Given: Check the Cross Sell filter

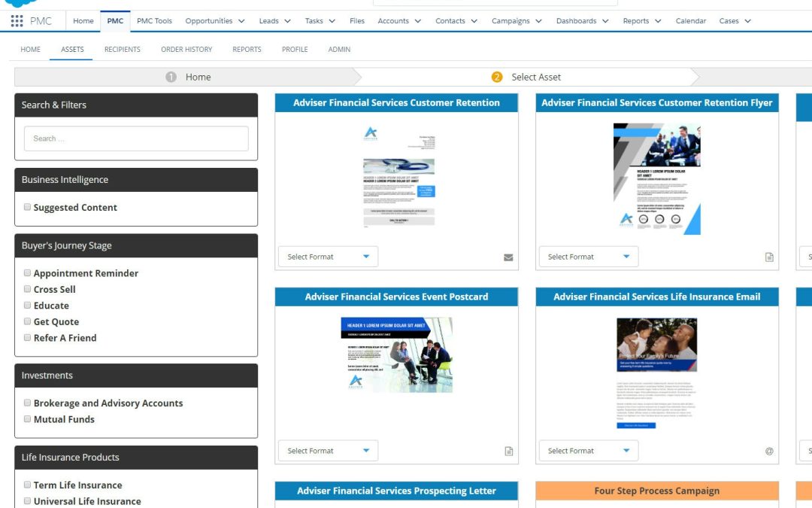Looking at the screenshot, I should [x=27, y=289].
